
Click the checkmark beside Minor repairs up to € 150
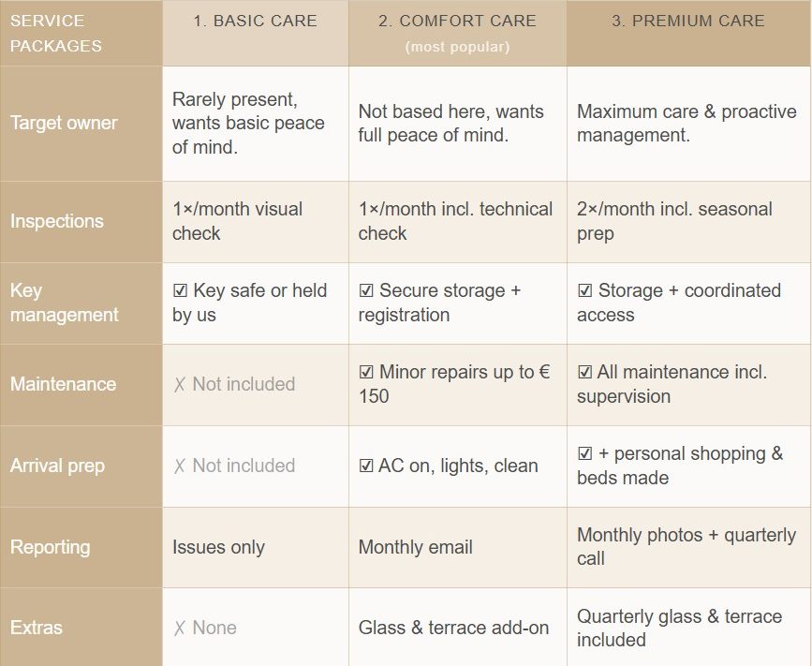[366, 372]
